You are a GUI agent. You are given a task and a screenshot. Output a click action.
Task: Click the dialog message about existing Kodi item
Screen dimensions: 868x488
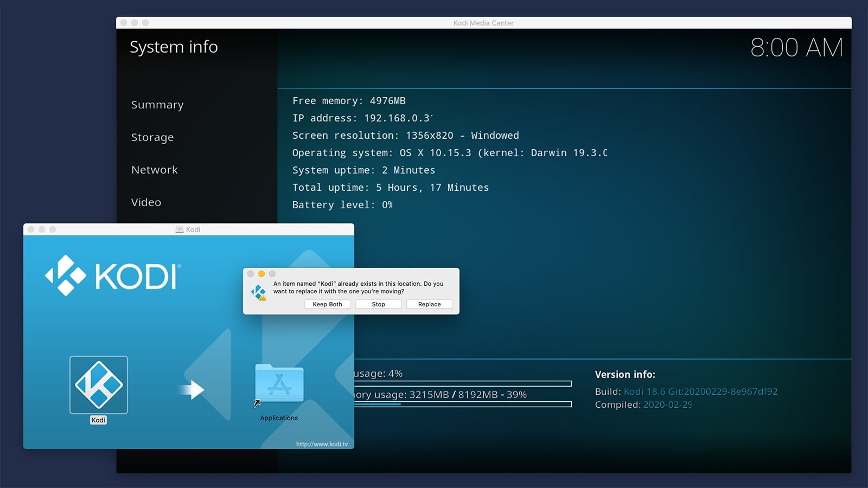358,287
